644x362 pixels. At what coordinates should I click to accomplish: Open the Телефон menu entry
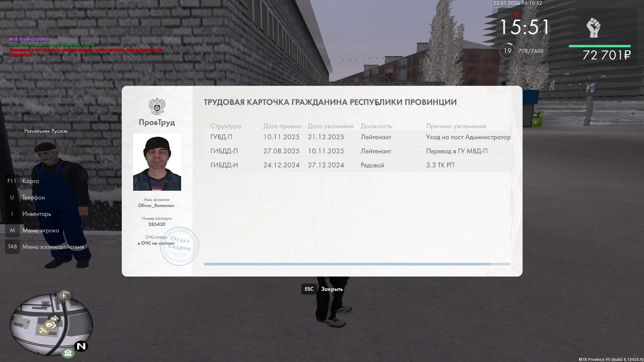33,197
